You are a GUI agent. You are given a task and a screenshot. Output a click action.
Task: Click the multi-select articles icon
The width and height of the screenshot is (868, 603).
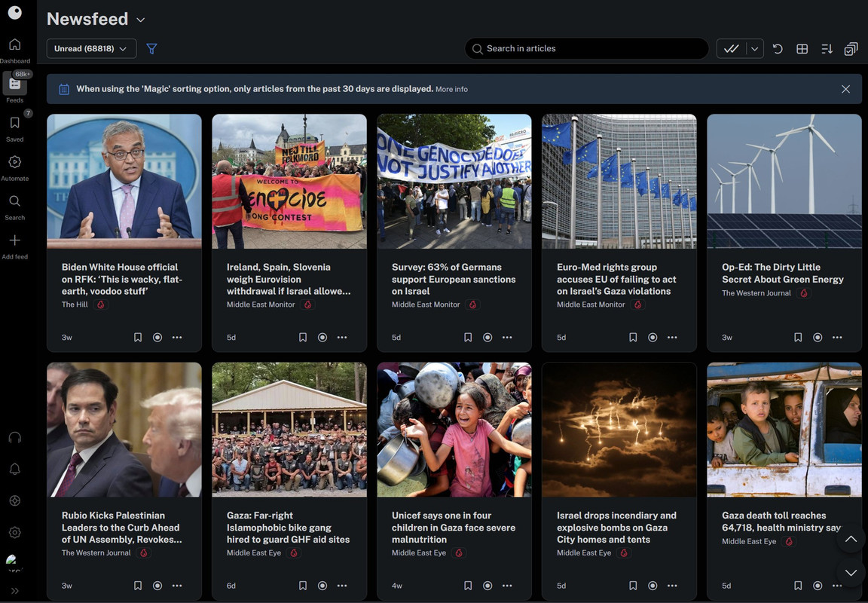tap(851, 49)
